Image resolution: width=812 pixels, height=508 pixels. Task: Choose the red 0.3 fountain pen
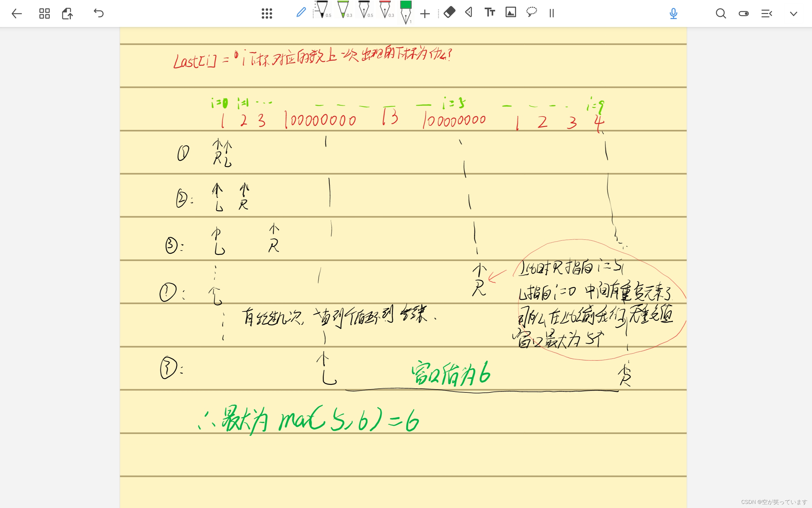coord(385,10)
